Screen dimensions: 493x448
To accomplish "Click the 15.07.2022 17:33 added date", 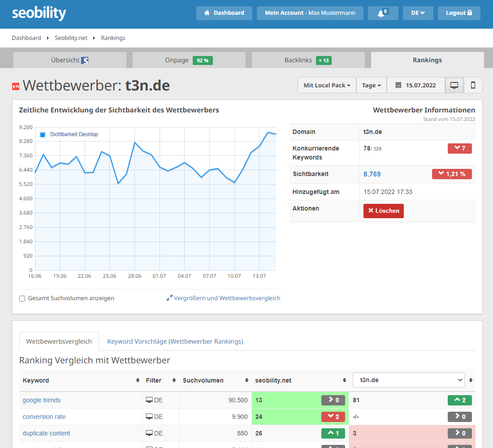I will pyautogui.click(x=388, y=192).
